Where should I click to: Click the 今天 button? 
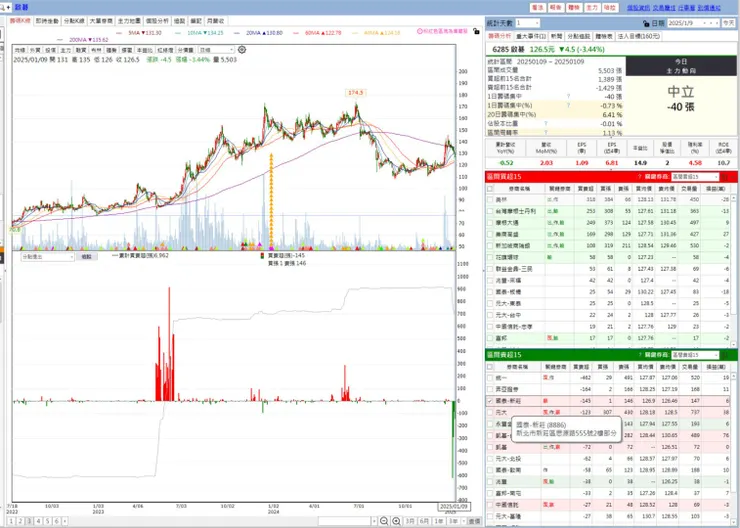click(727, 23)
